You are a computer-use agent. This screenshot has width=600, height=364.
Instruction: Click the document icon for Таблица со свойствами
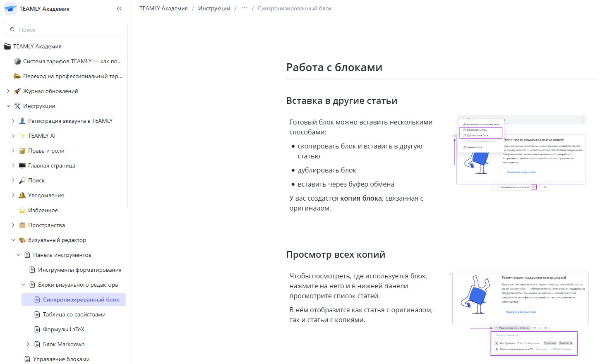pos(37,314)
